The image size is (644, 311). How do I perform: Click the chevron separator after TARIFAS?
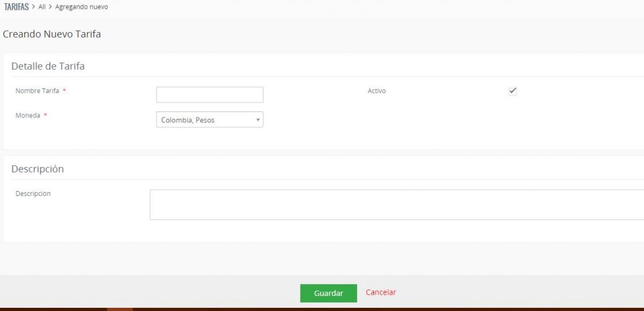[x=33, y=7]
